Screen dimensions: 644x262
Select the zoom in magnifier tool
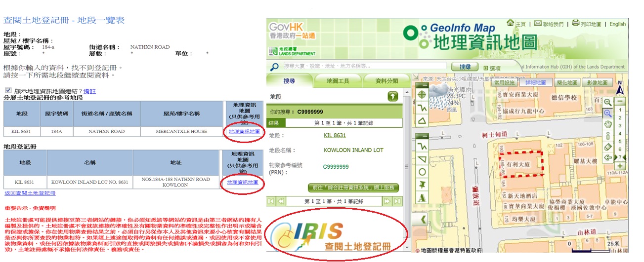tap(608, 113)
